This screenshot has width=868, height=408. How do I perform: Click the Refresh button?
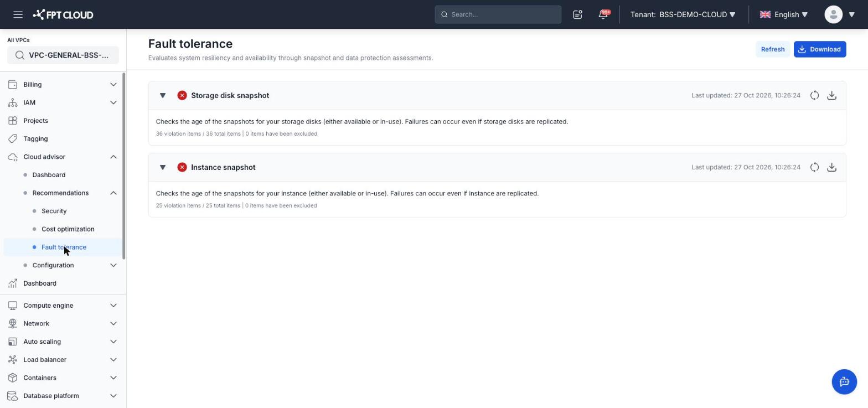pos(773,49)
